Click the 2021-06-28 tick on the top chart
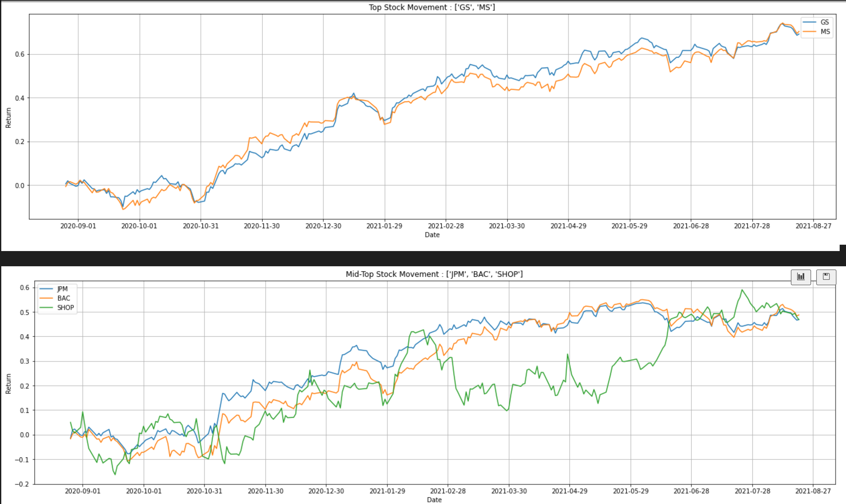 (x=691, y=226)
